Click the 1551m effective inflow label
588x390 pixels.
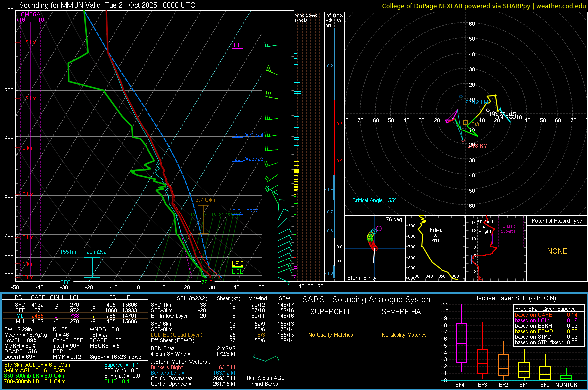click(x=68, y=252)
